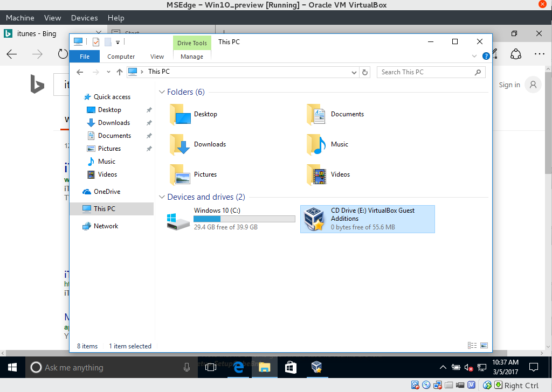This screenshot has width=552, height=392.
Task: Open Microsoft Edge from the taskbar
Action: click(x=238, y=368)
